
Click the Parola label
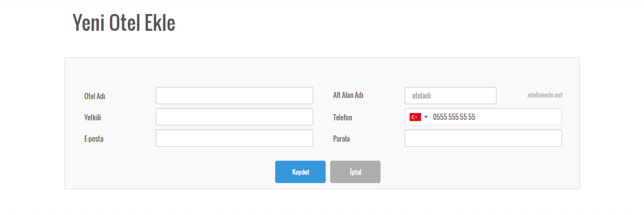point(341,139)
